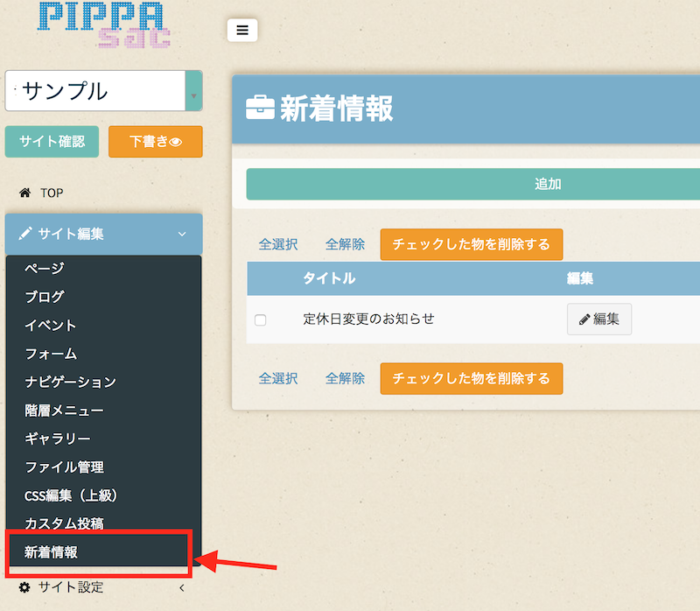Click the lower 全解除 link
The width and height of the screenshot is (700, 611).
345,378
